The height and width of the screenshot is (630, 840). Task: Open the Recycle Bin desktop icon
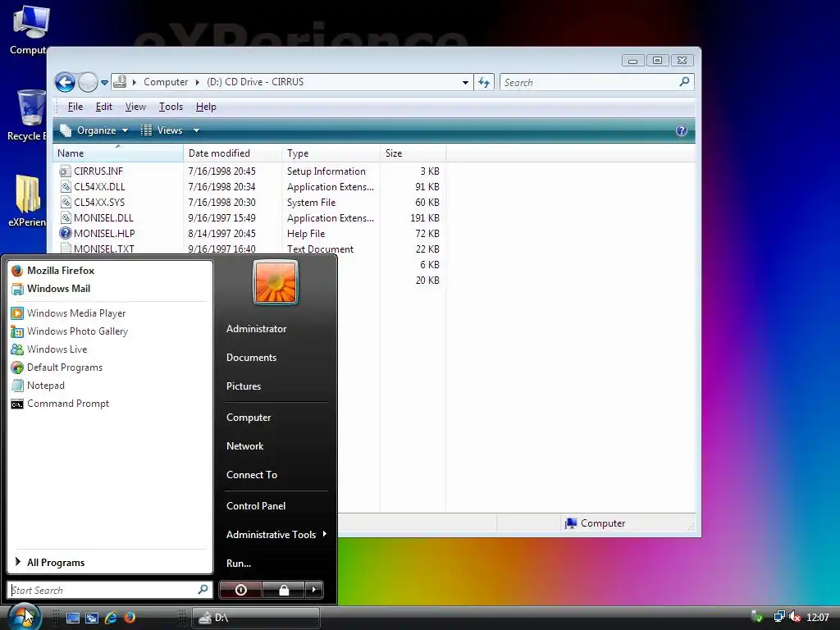click(x=30, y=115)
